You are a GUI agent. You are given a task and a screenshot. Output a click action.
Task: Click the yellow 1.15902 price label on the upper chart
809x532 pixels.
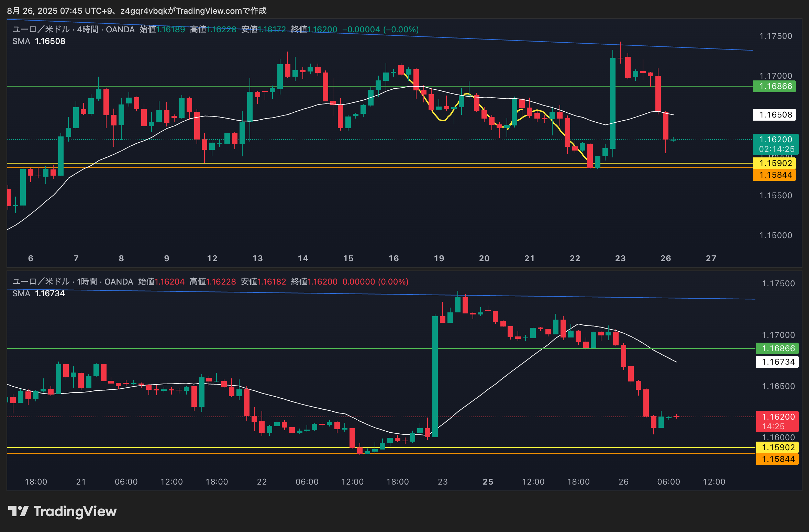(774, 163)
